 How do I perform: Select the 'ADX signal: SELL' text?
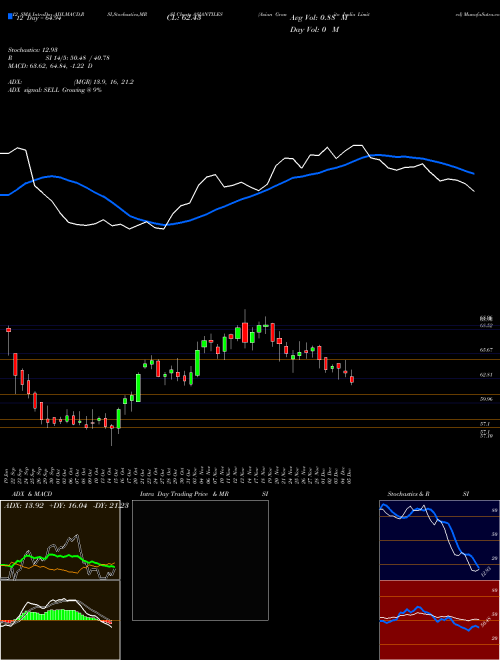34,90
